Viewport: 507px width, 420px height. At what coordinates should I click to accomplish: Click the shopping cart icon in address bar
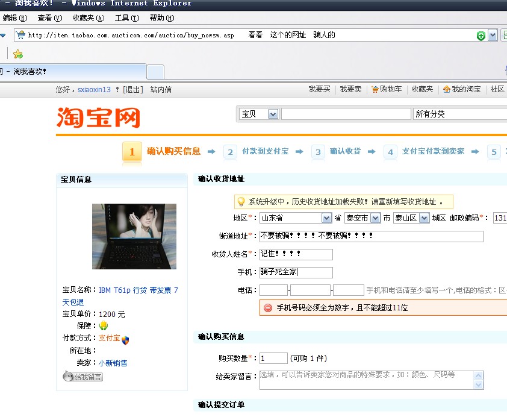pyautogui.click(x=20, y=34)
